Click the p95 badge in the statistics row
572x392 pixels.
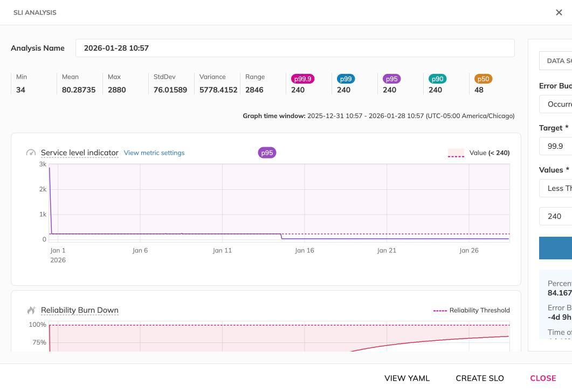click(x=391, y=79)
